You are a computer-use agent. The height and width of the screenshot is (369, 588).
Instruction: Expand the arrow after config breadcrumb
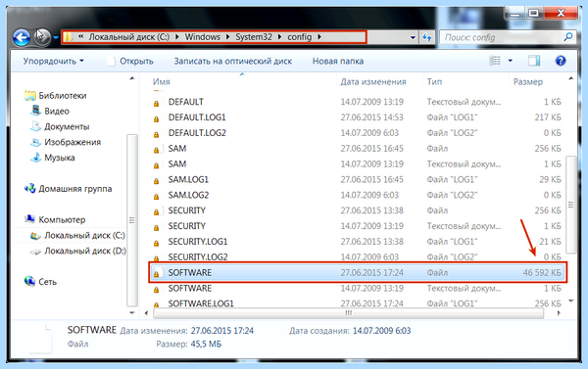(x=319, y=37)
